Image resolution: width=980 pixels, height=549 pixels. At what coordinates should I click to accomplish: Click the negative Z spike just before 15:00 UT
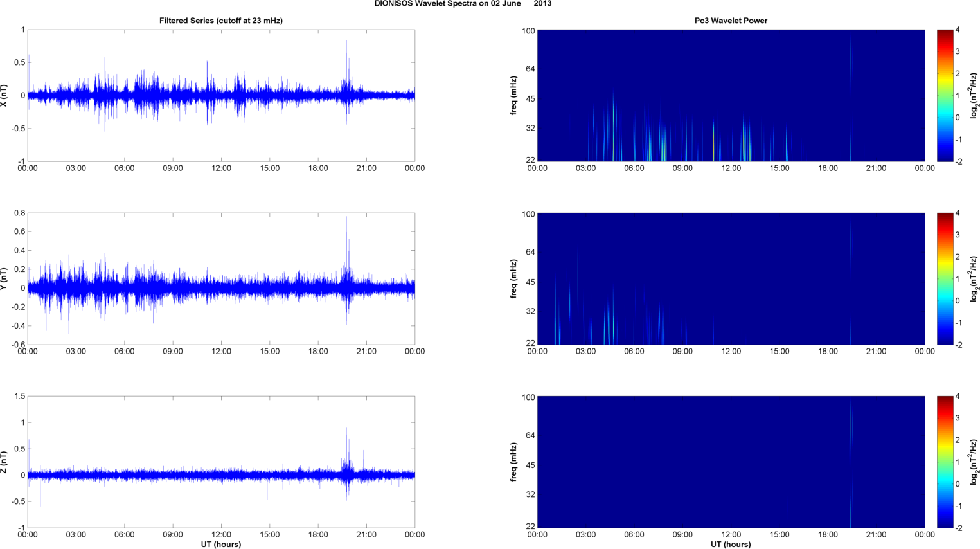click(267, 492)
